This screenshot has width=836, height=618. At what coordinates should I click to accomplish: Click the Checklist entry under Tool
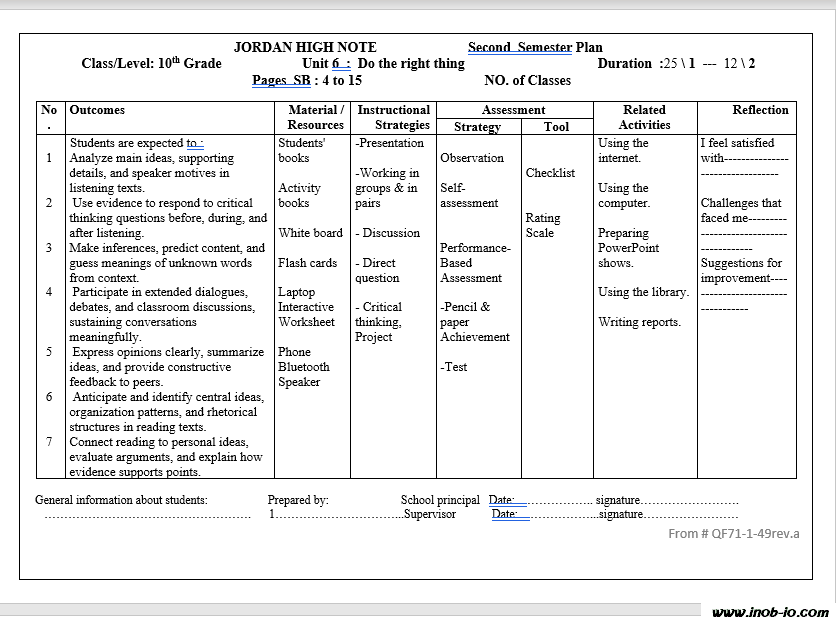pos(550,173)
